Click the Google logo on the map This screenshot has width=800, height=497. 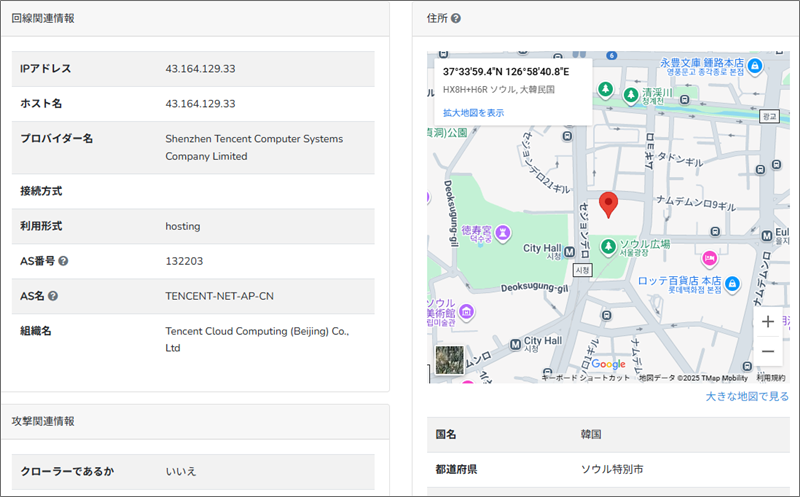[x=608, y=364]
